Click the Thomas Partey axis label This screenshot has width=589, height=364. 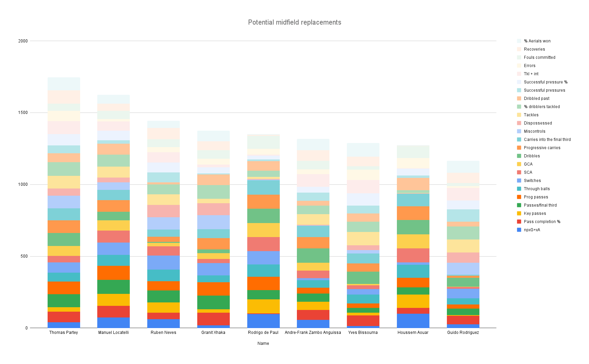(x=64, y=333)
